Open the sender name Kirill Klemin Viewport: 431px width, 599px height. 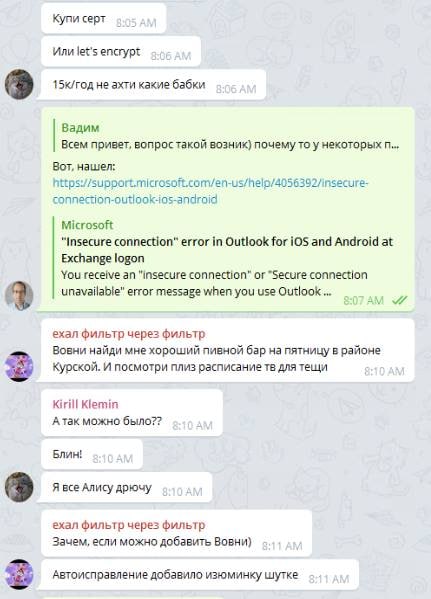pos(85,404)
